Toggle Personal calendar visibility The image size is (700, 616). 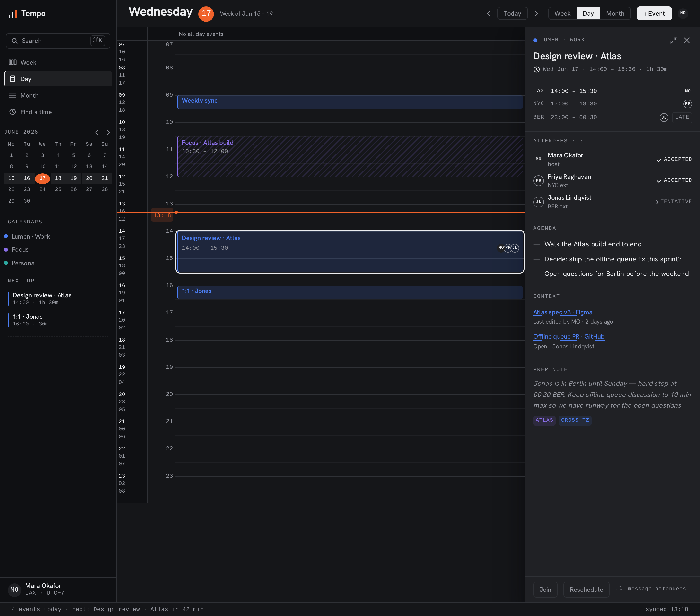pyautogui.click(x=20, y=263)
